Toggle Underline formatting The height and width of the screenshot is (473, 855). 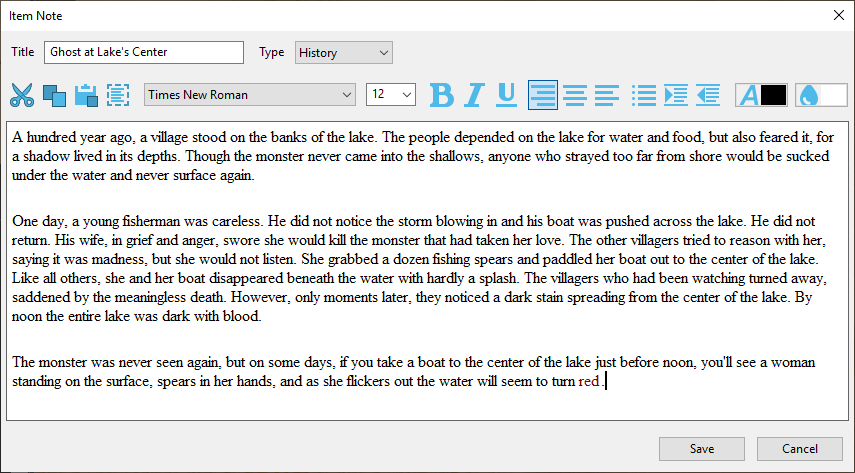pos(507,95)
